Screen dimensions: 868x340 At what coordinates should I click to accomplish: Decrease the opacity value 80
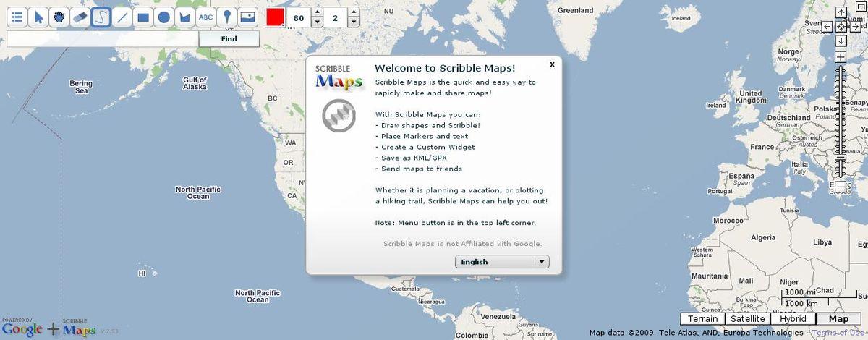pyautogui.click(x=317, y=22)
